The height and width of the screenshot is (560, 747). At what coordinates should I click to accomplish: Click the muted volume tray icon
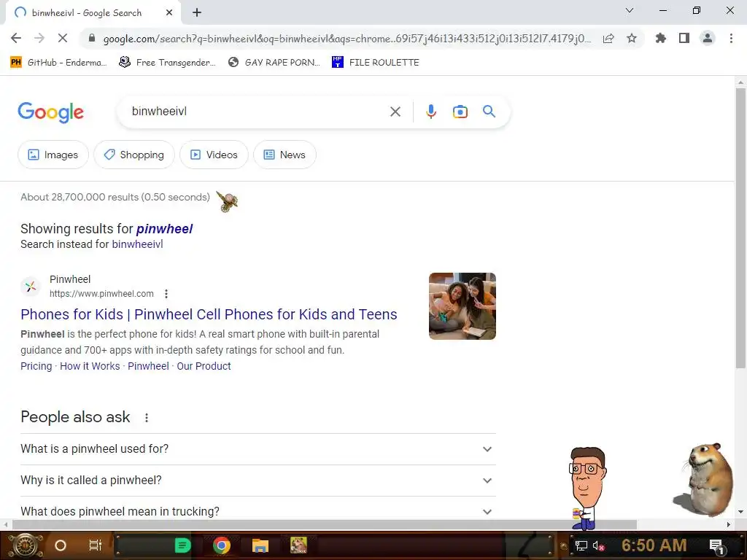(598, 545)
